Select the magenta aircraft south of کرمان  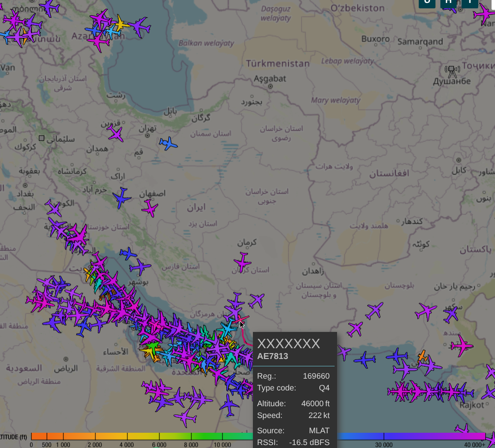point(243,262)
